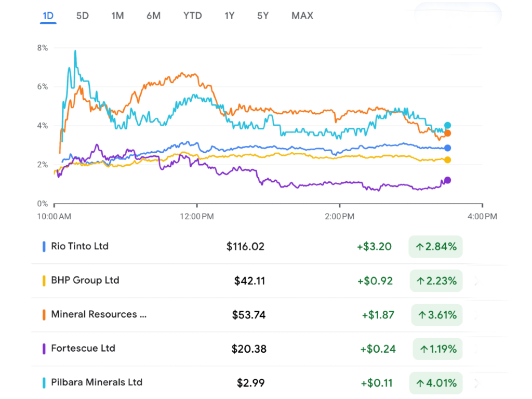Viewport: 532px width, 399px height.
Task: Click the cyan endpoint dot on chart
Action: tap(447, 125)
